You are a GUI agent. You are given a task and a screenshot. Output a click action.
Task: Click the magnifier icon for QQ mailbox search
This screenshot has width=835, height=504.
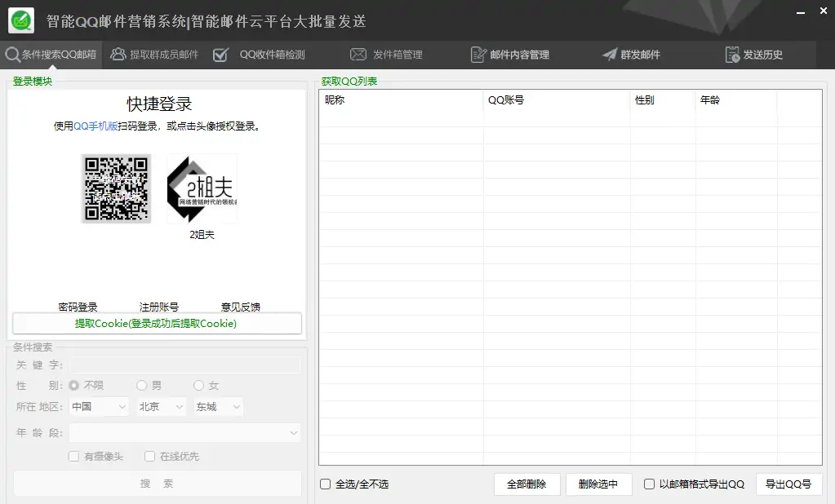12,55
